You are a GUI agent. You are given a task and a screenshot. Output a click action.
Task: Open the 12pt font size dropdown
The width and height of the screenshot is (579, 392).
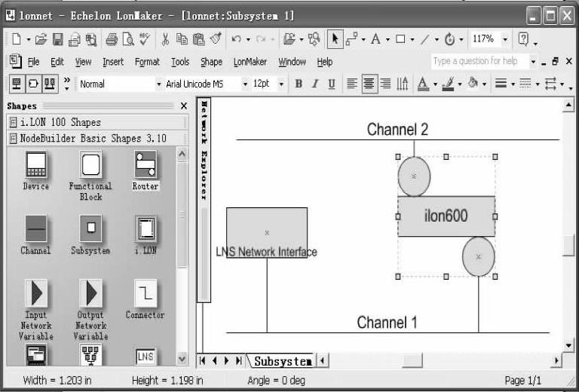point(281,84)
